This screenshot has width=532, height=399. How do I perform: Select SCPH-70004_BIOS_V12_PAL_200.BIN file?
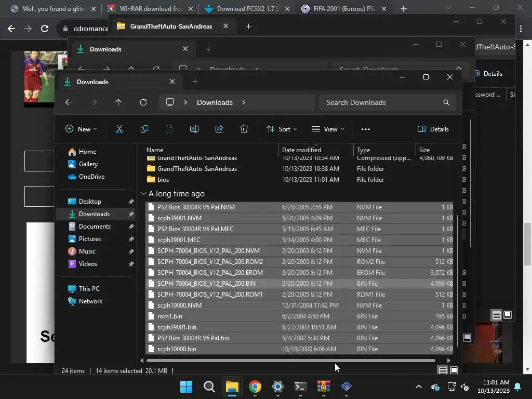click(x=299, y=283)
